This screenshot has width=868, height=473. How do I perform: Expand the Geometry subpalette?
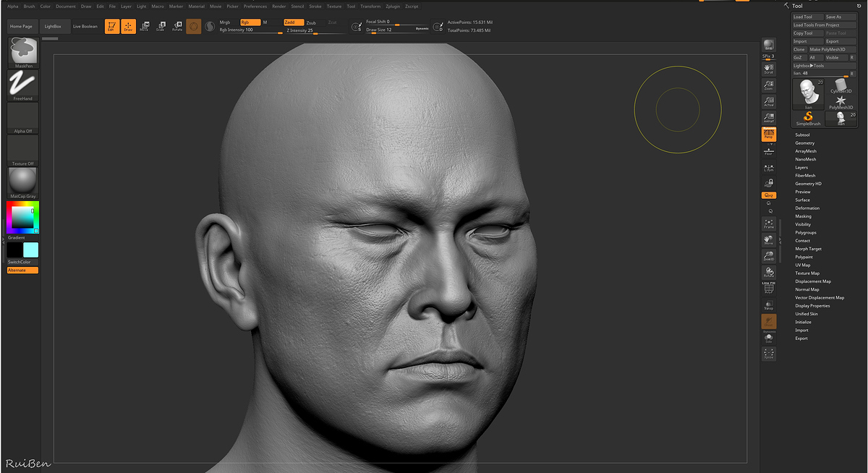pos(805,143)
